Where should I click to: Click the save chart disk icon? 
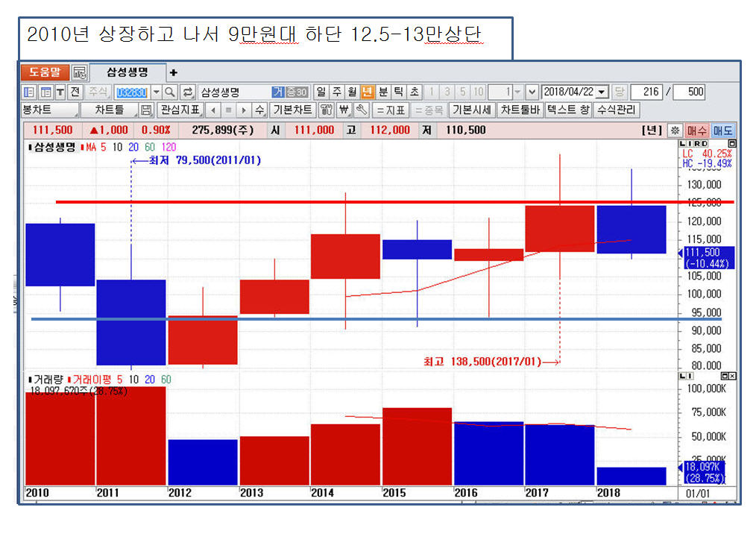147,110
